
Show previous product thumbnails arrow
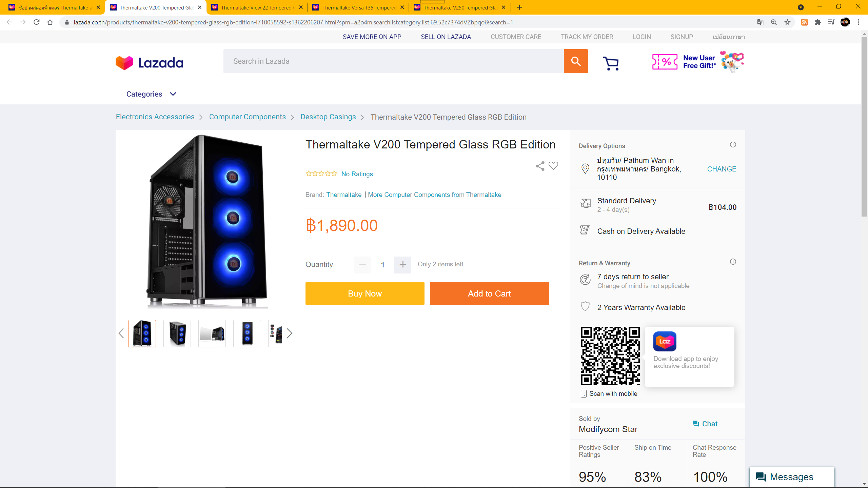point(121,333)
